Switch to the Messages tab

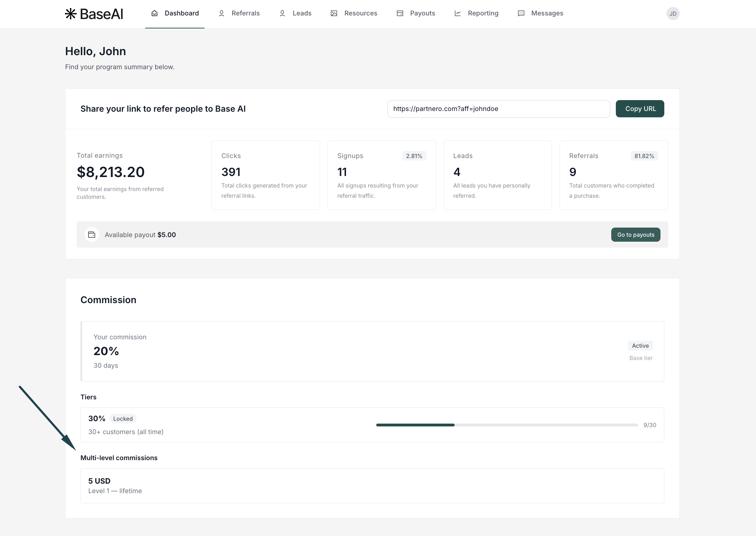click(547, 13)
